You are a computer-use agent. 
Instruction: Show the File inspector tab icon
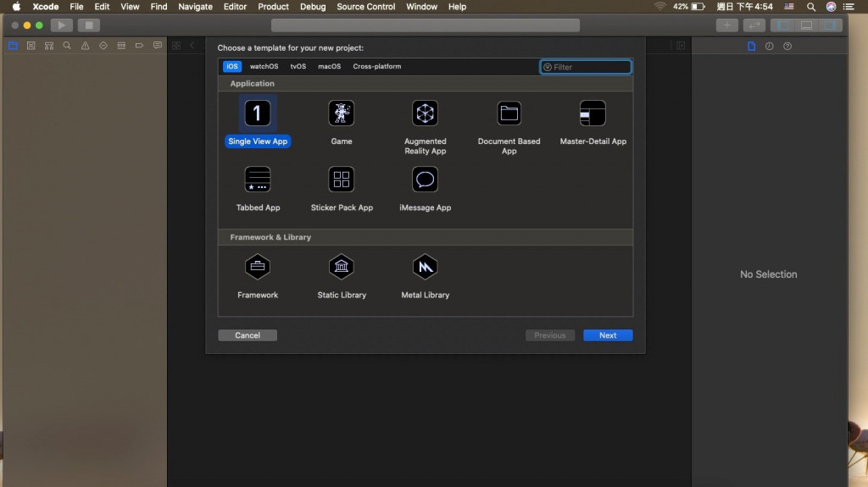point(751,47)
